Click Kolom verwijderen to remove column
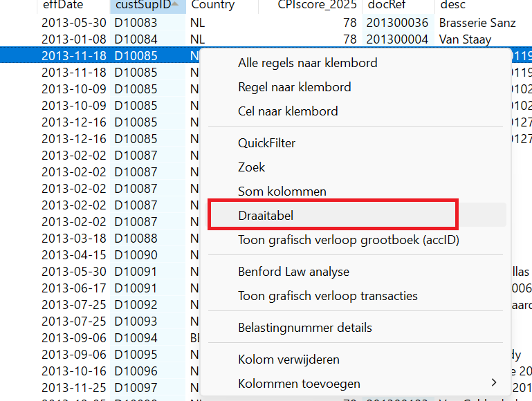The width and height of the screenshot is (532, 401). tap(288, 360)
